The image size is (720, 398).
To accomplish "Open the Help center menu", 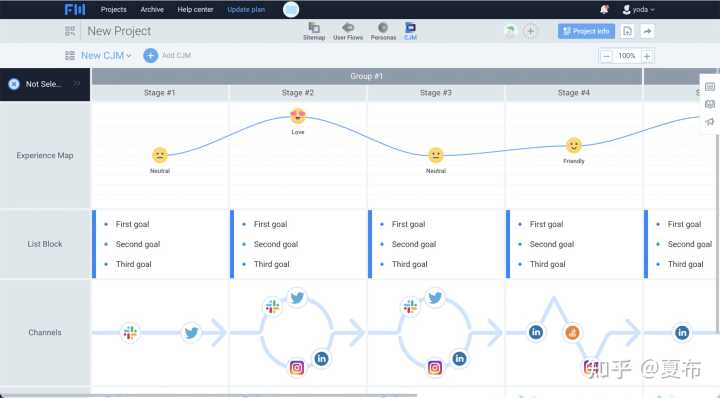I will [195, 9].
